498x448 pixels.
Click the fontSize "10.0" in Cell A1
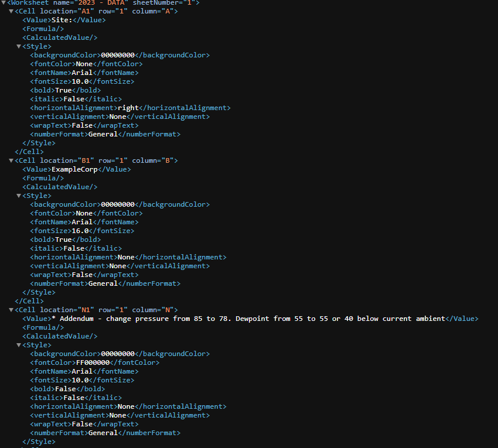pyautogui.click(x=80, y=81)
